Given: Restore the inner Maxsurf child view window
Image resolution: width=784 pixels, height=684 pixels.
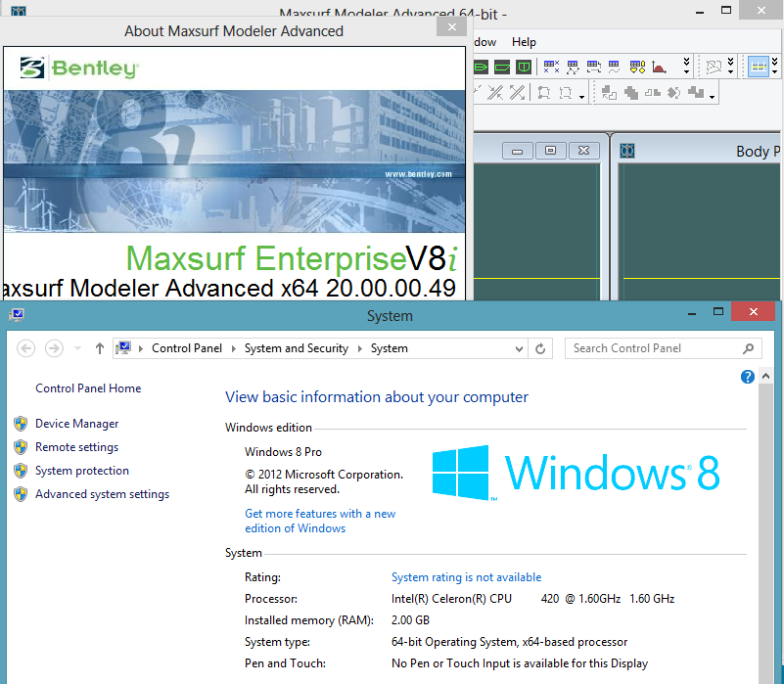Looking at the screenshot, I should [x=550, y=151].
